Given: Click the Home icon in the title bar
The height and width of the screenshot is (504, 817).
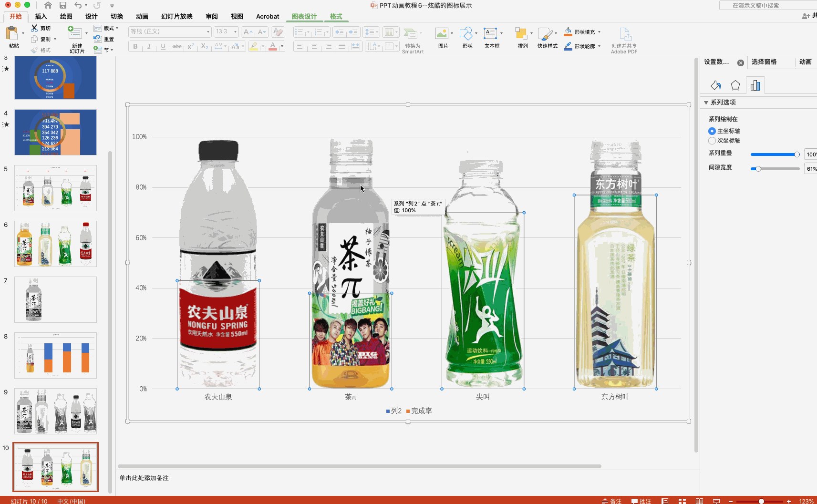Looking at the screenshot, I should [48, 5].
